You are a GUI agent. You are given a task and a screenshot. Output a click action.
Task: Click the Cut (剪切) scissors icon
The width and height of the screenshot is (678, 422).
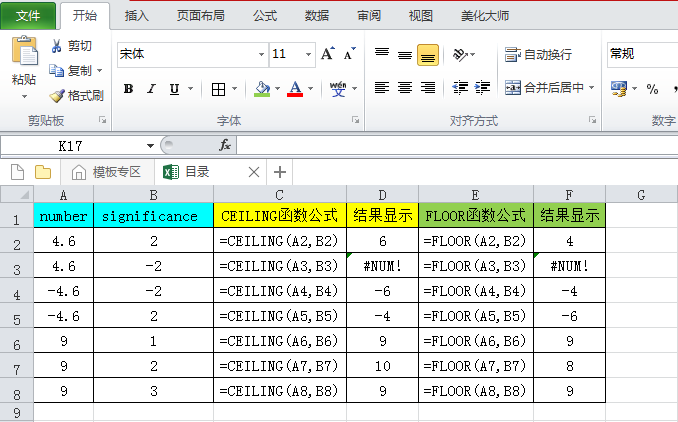(x=57, y=45)
